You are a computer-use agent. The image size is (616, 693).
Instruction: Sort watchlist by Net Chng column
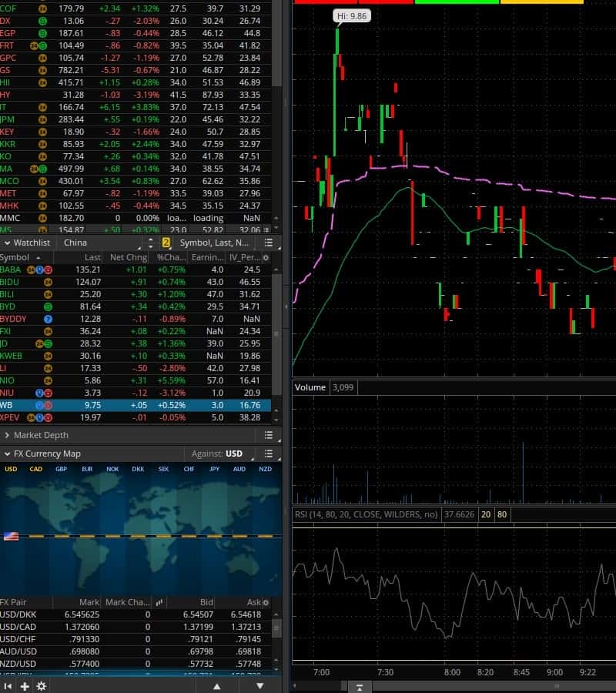tap(127, 257)
